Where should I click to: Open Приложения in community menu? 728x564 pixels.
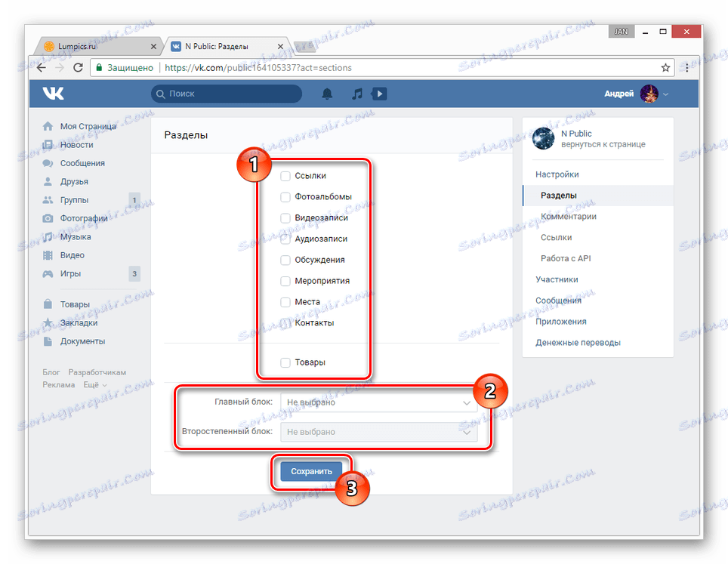coord(561,322)
